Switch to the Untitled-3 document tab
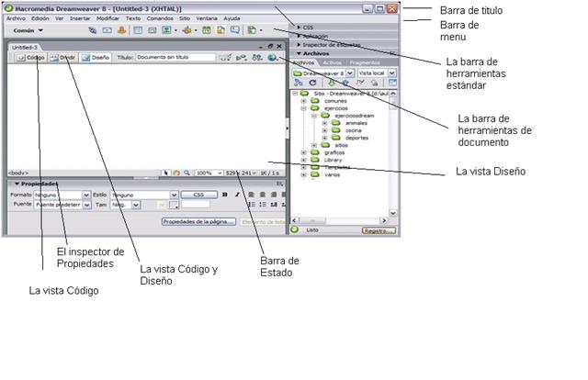The width and height of the screenshot is (588, 380). (x=25, y=47)
